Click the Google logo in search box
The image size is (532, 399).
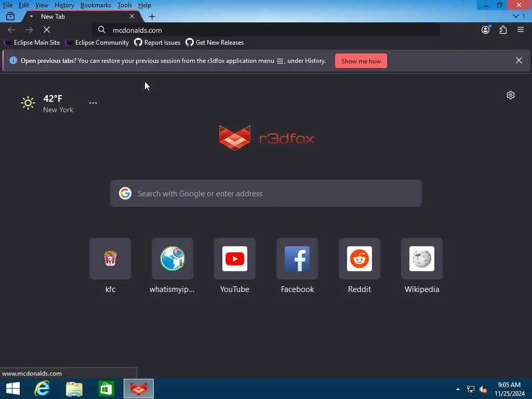(125, 193)
